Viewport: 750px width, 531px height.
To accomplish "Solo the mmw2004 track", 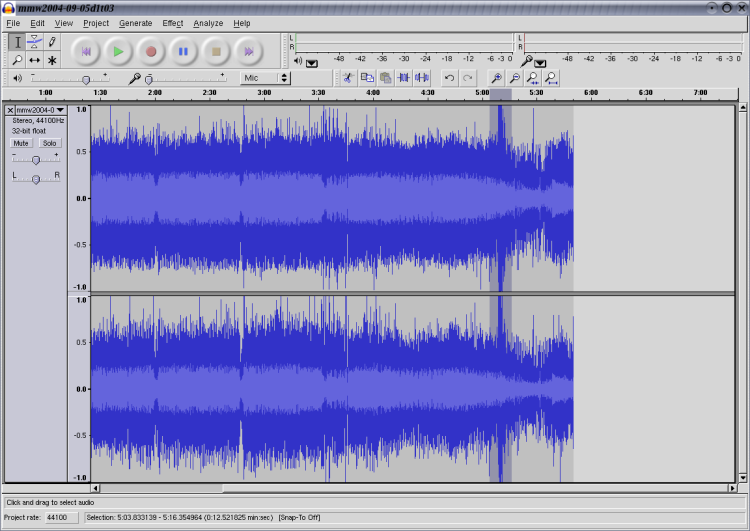I will pyautogui.click(x=50, y=143).
